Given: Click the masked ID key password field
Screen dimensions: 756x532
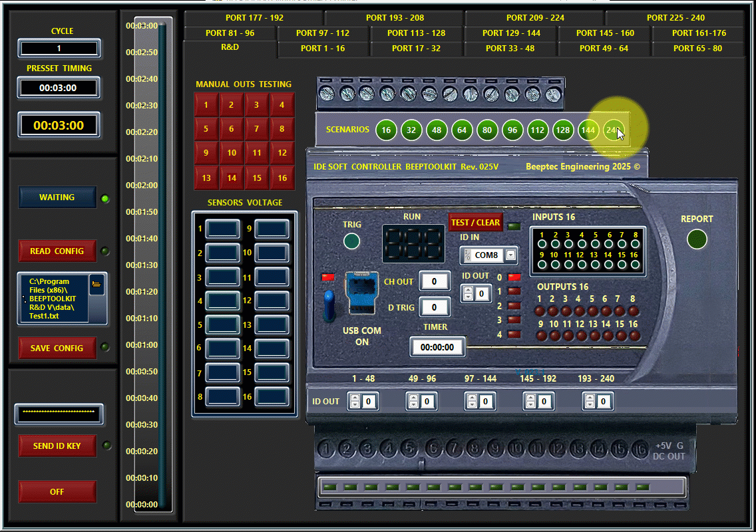Looking at the screenshot, I should [x=59, y=414].
